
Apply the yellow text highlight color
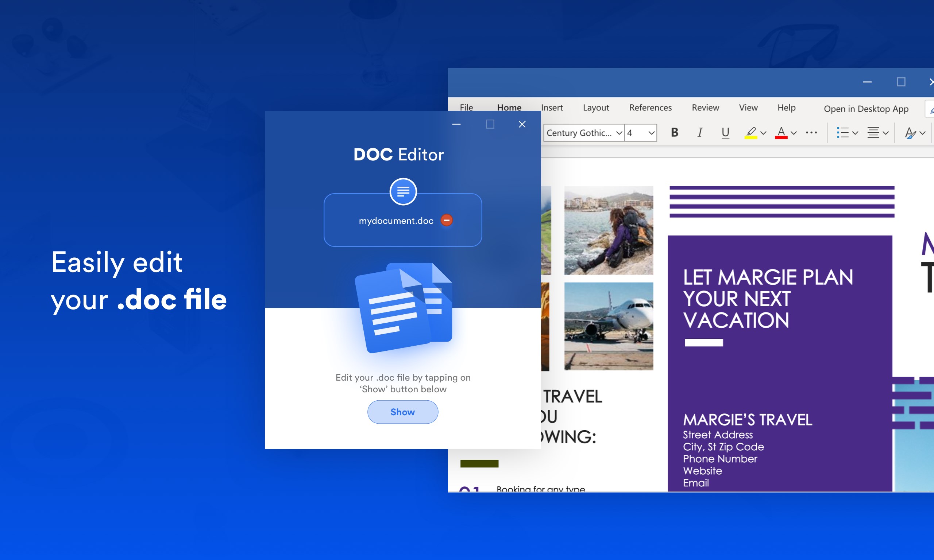(750, 132)
